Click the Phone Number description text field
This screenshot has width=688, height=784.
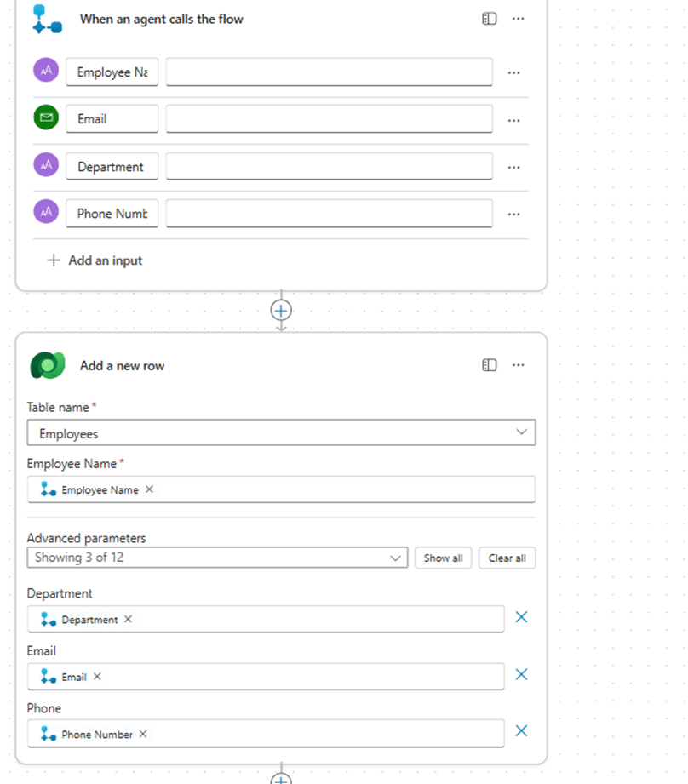click(329, 214)
